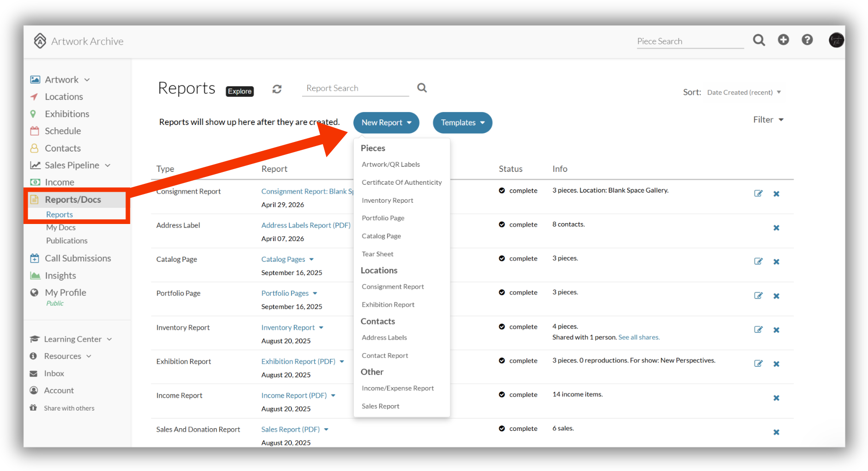Open the help question mark icon
The width and height of the screenshot is (868, 471).
(x=807, y=40)
